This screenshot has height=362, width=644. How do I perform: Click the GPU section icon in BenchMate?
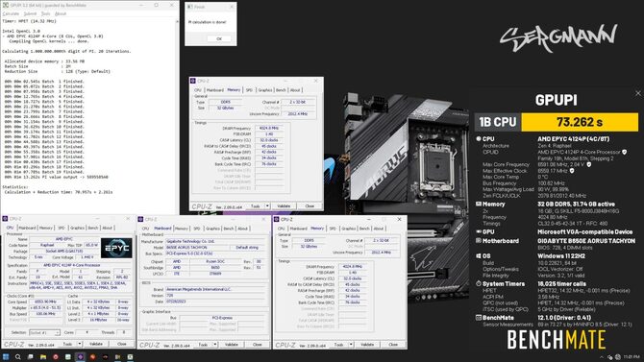pyautogui.click(x=479, y=231)
